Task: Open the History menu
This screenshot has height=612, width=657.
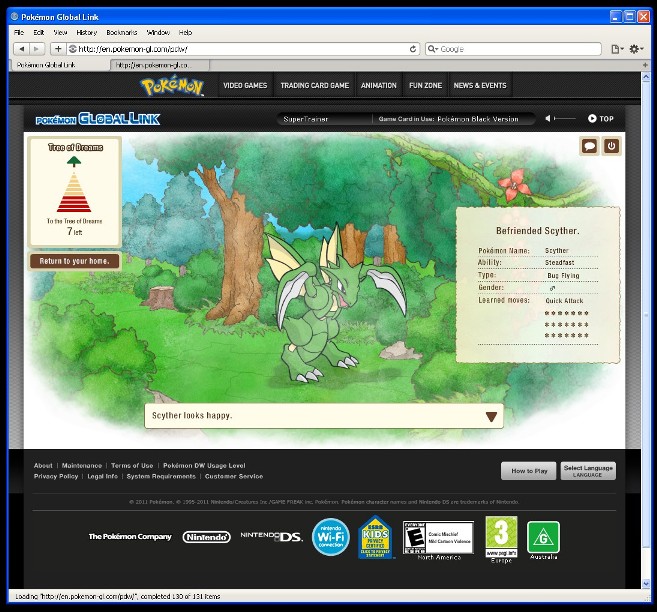Action: pyautogui.click(x=86, y=32)
